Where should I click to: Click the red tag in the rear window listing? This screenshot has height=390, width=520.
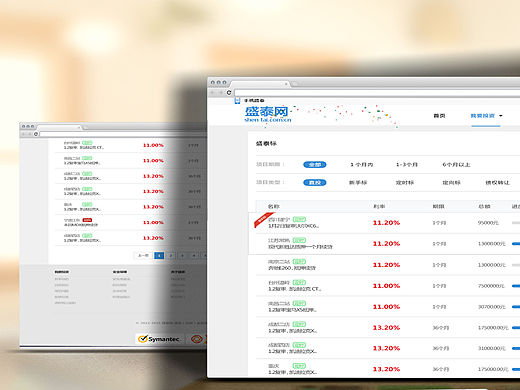(87, 220)
